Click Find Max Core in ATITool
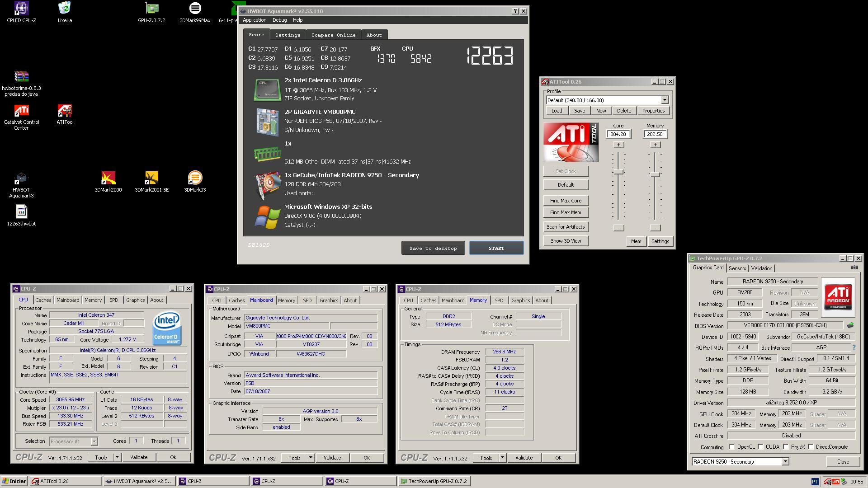 [566, 201]
